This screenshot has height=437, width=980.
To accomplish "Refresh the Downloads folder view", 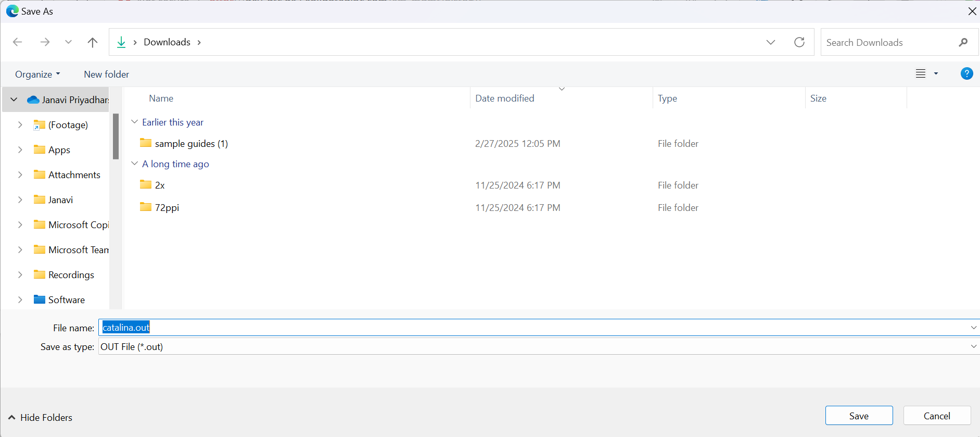I will pos(799,42).
